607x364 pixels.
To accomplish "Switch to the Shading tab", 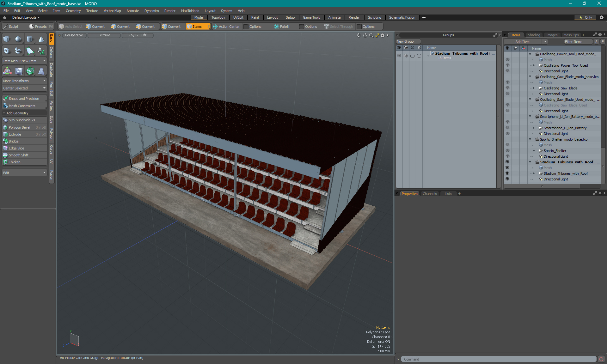I will click(x=534, y=35).
